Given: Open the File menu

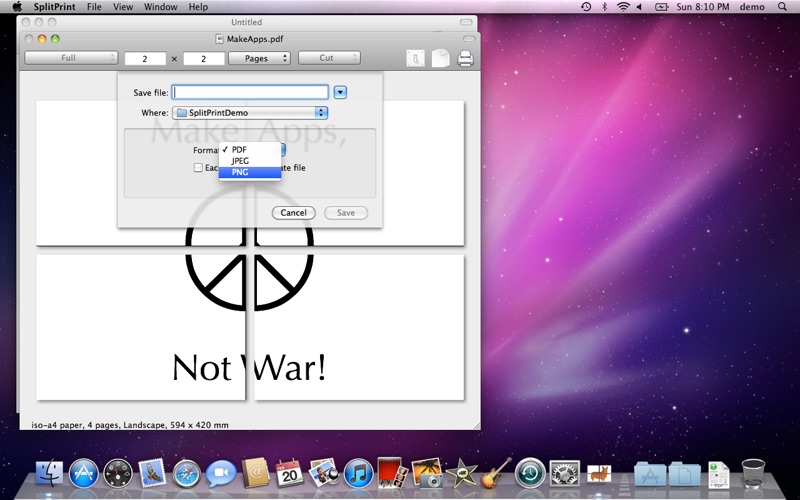Looking at the screenshot, I should tap(94, 7).
